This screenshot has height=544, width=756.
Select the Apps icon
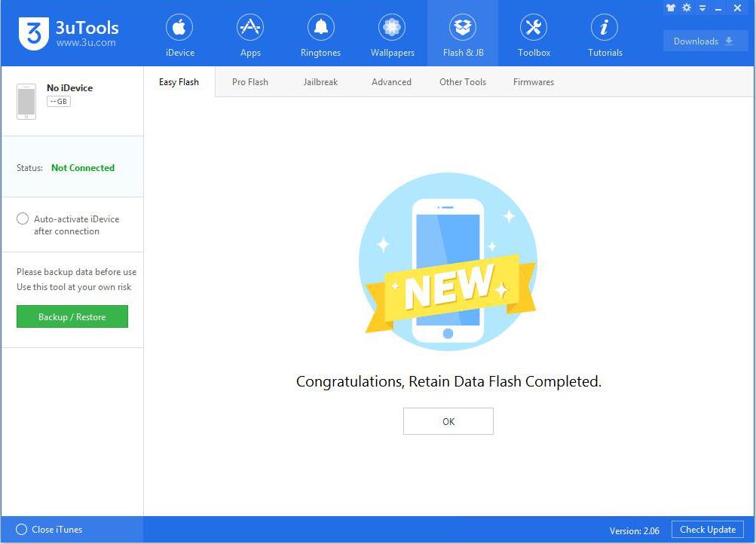pyautogui.click(x=250, y=33)
